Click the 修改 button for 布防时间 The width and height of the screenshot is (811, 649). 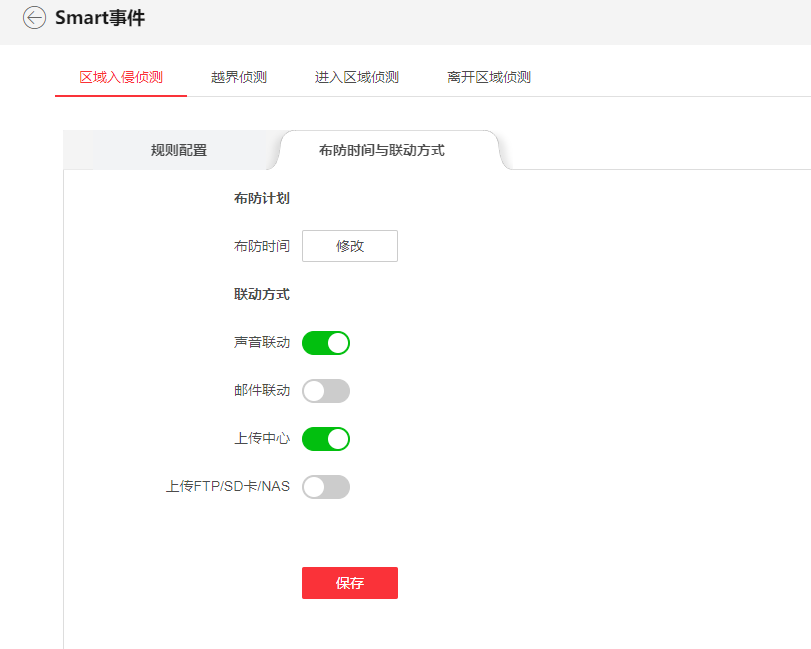350,246
